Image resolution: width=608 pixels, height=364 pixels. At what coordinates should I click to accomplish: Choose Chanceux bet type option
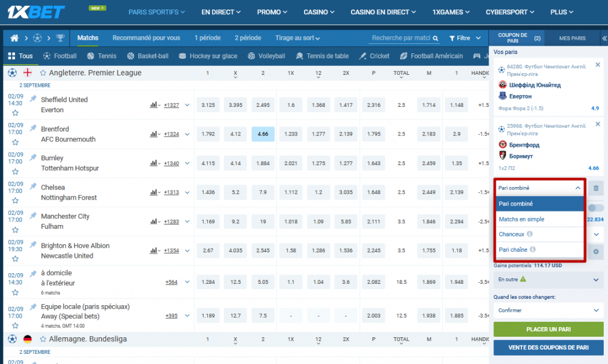(x=540, y=234)
